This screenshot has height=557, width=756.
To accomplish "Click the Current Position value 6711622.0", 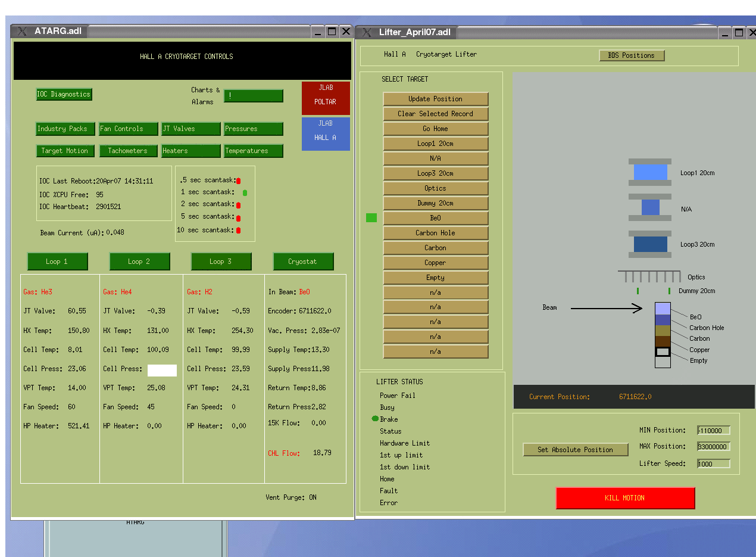I will [635, 397].
